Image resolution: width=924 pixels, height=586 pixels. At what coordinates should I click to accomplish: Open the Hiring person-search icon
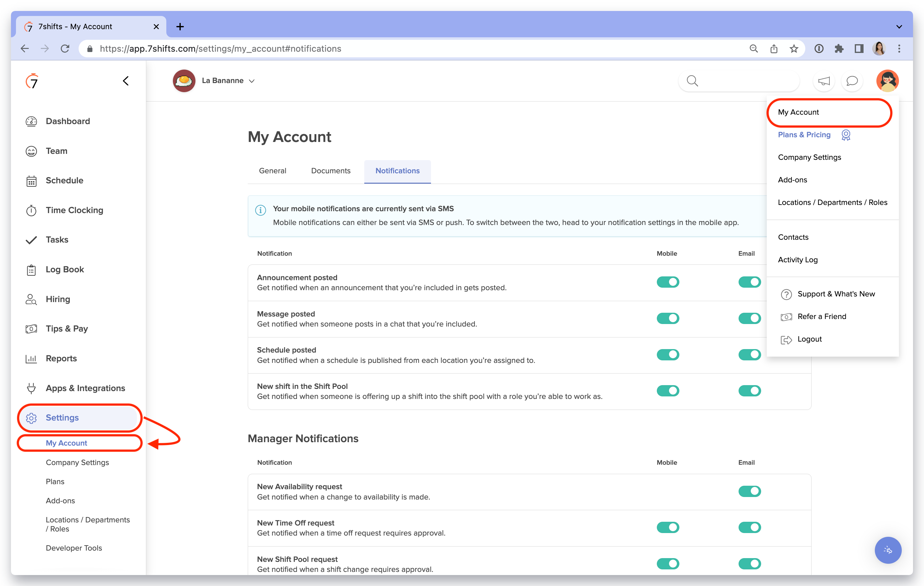[x=31, y=299]
